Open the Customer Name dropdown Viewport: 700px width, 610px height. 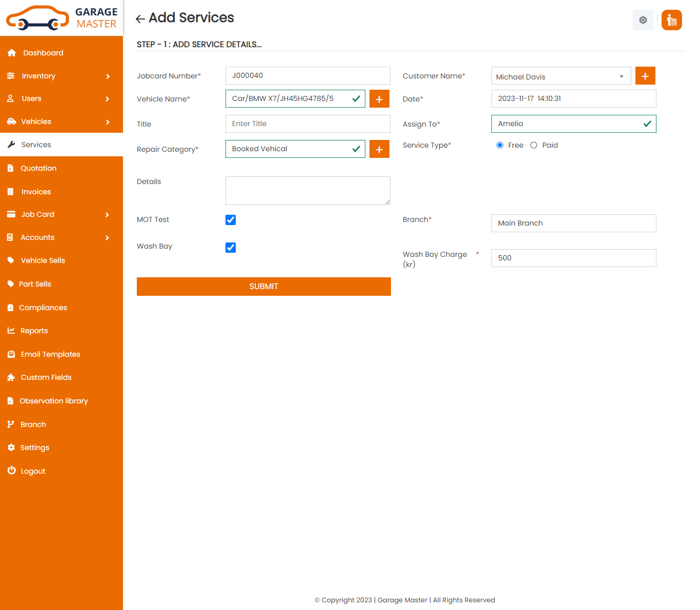pyautogui.click(x=561, y=76)
